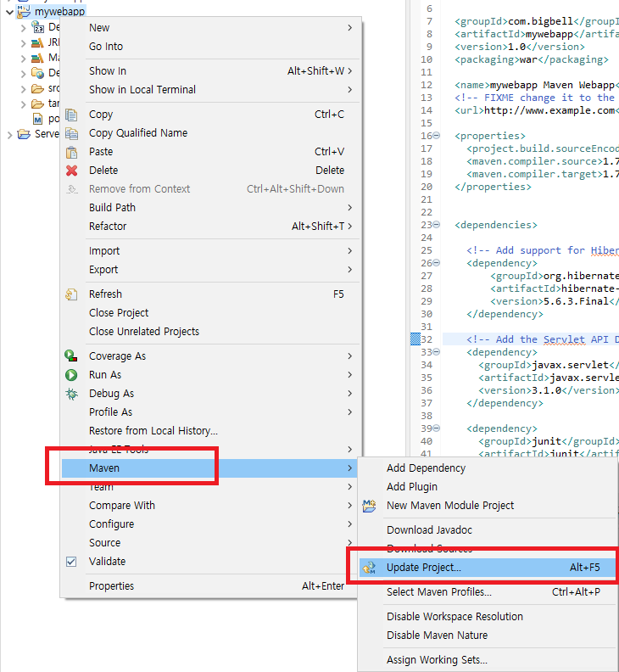Open the Source submenu
The height and width of the screenshot is (672, 619).
click(210, 543)
